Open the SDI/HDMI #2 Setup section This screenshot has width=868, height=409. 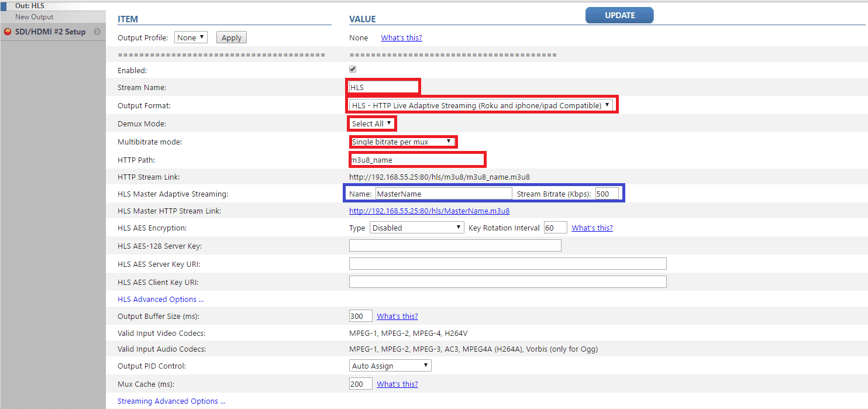pos(50,32)
